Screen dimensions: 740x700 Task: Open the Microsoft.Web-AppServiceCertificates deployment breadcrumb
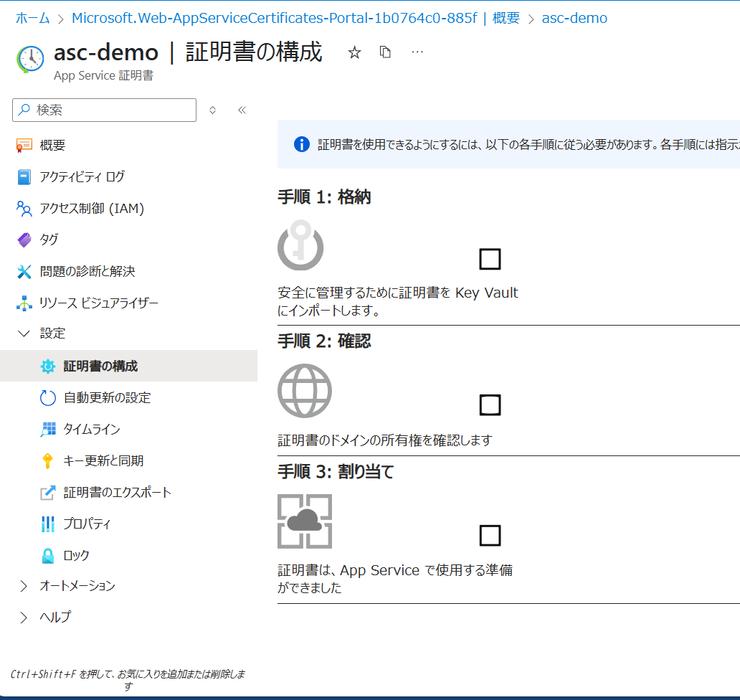coord(295,18)
